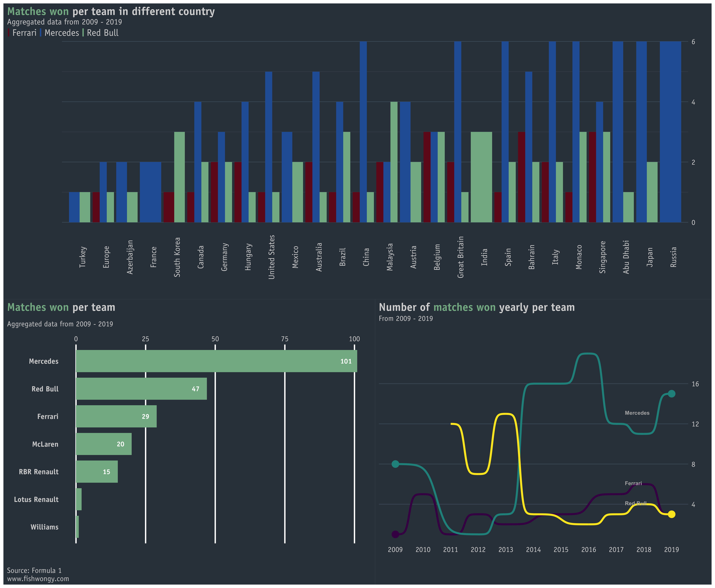The image size is (715, 588).
Task: Click the 2019 year tick label
Action: coord(672,549)
